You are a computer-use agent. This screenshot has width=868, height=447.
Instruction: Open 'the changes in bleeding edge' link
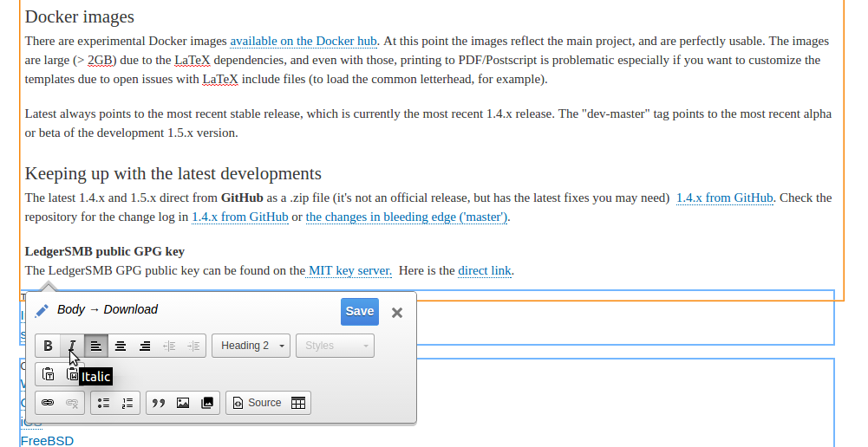pyautogui.click(x=407, y=217)
